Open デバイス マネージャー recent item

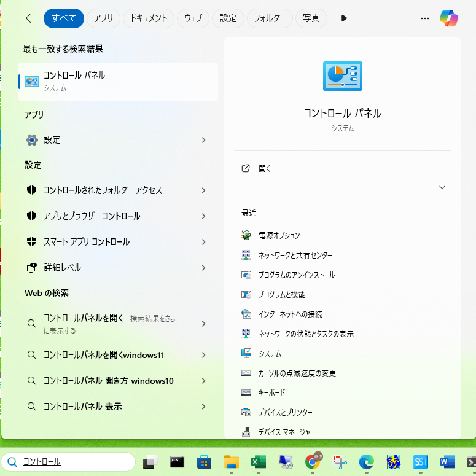[x=278, y=432]
